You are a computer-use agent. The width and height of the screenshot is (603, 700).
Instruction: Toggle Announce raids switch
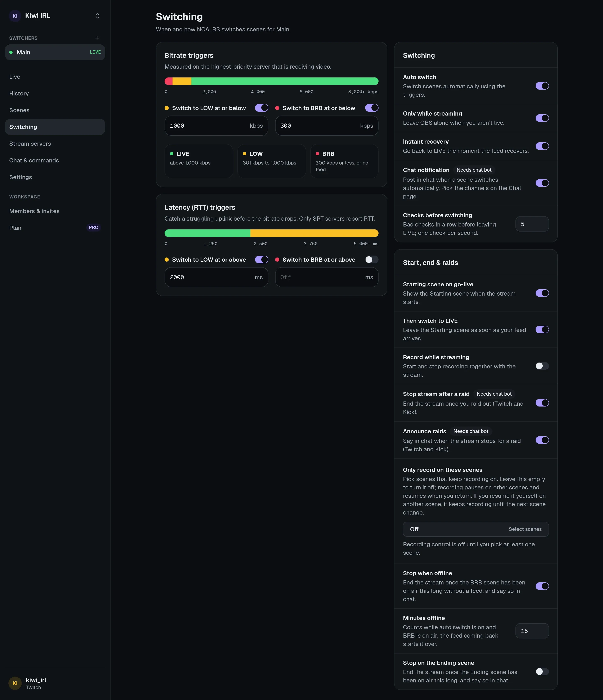click(x=542, y=440)
